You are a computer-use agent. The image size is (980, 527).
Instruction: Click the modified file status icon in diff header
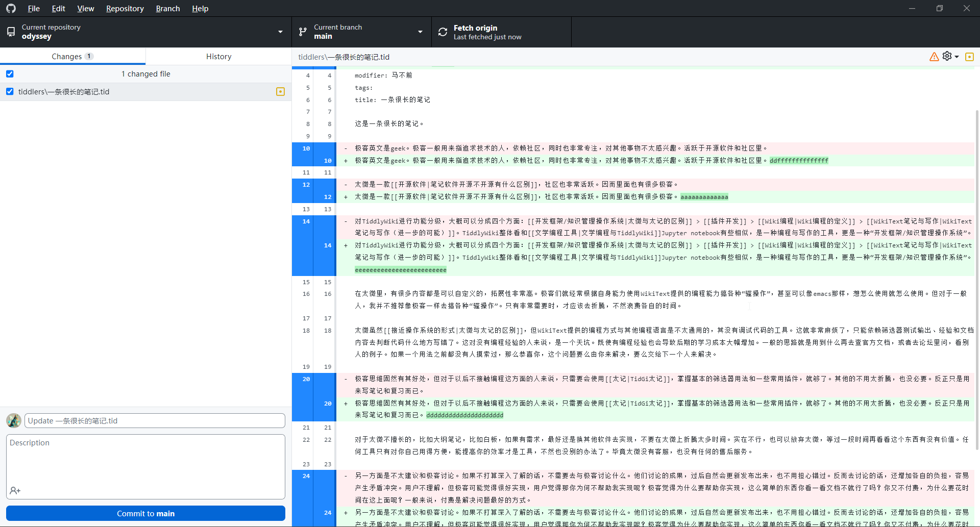pos(969,57)
